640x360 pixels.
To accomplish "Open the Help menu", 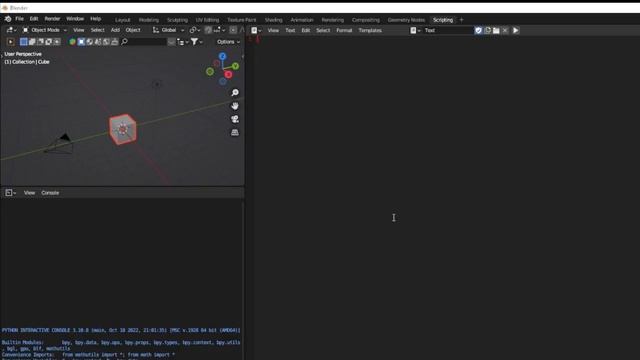I will point(96,19).
